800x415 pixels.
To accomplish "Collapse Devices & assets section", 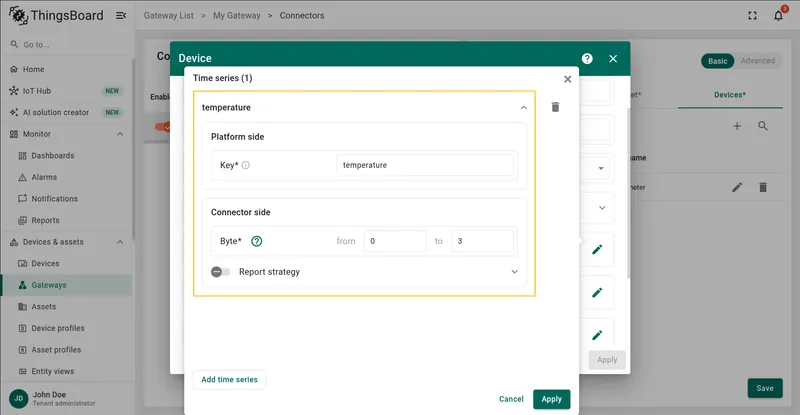I will click(120, 242).
